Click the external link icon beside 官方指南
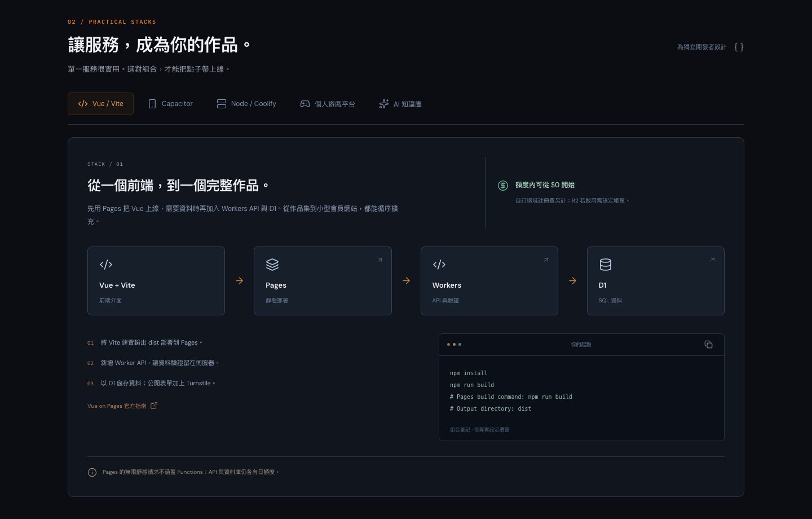This screenshot has width=812, height=519. tap(154, 406)
